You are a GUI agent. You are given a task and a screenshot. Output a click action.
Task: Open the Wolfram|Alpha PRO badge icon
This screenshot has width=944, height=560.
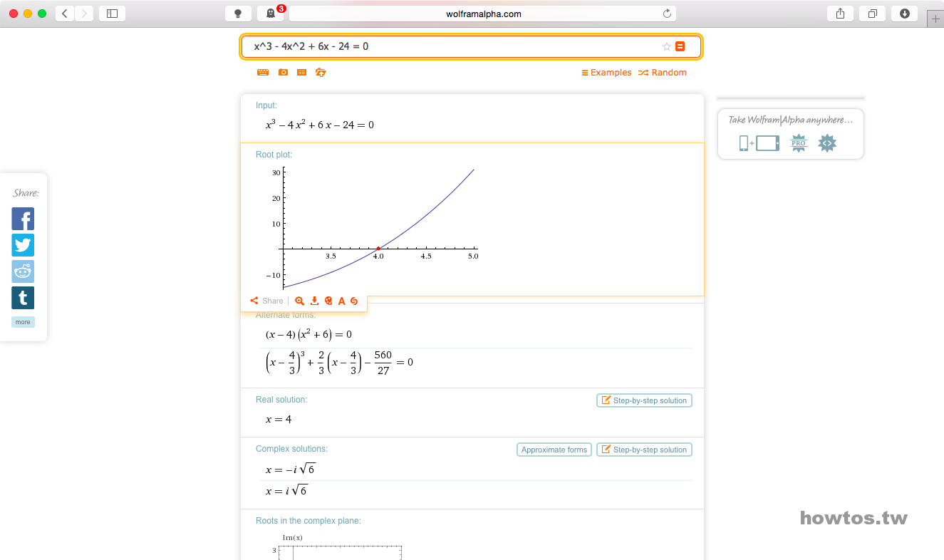pos(799,143)
